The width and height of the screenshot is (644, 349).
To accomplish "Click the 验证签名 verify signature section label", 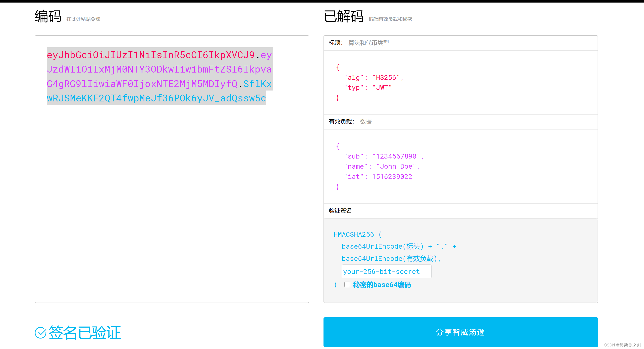I will 340,211.
